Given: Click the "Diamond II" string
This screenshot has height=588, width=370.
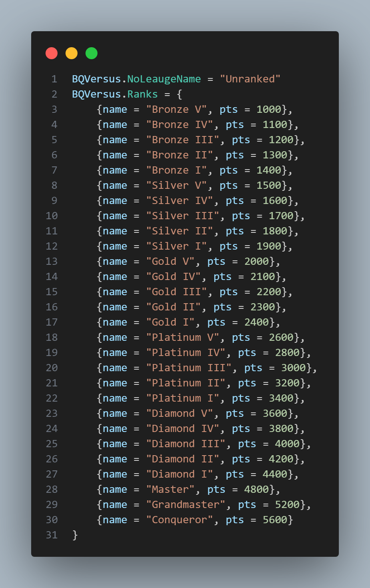Looking at the screenshot, I should coord(183,459).
